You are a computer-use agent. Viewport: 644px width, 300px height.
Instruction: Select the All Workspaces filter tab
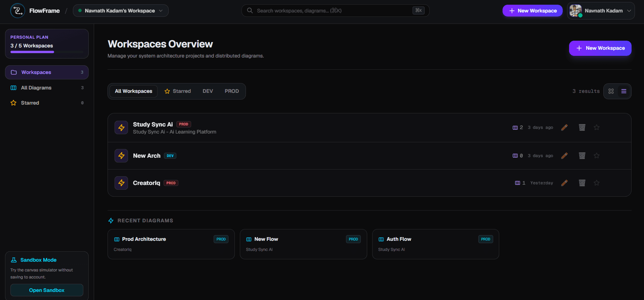coord(133,91)
